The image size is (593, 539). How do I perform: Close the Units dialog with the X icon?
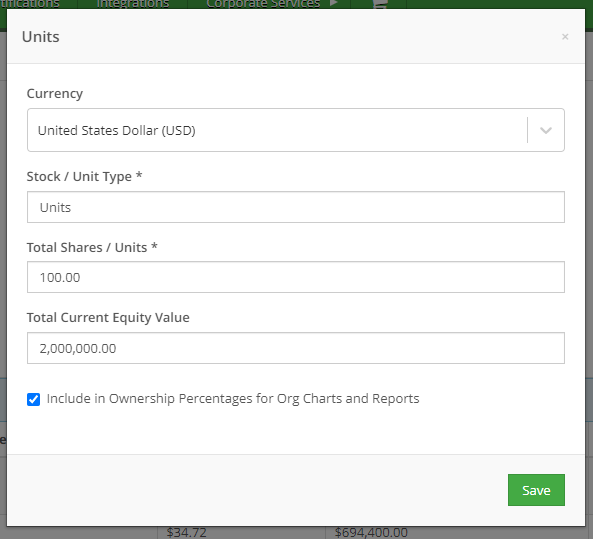(x=565, y=37)
